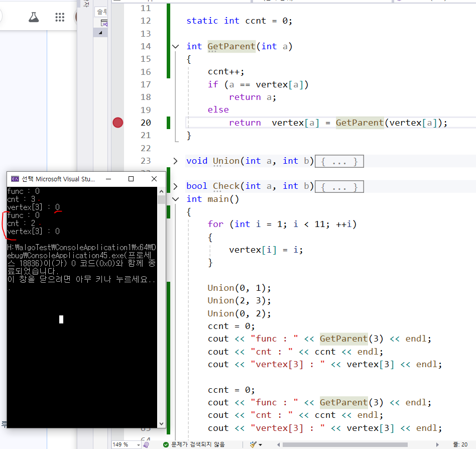This screenshot has height=449, width=476.
Task: Click GetParent in the function definition
Action: coord(231,46)
